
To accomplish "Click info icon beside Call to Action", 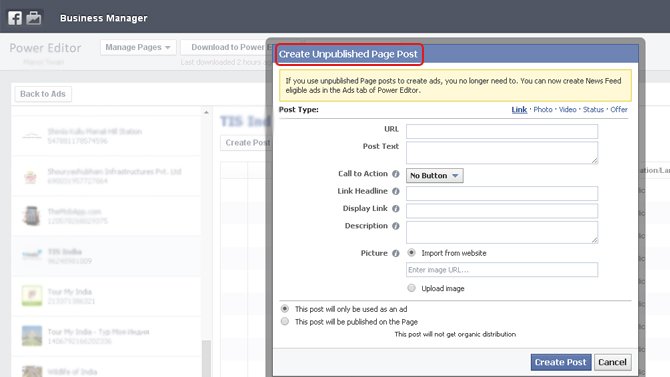I will click(x=396, y=174).
